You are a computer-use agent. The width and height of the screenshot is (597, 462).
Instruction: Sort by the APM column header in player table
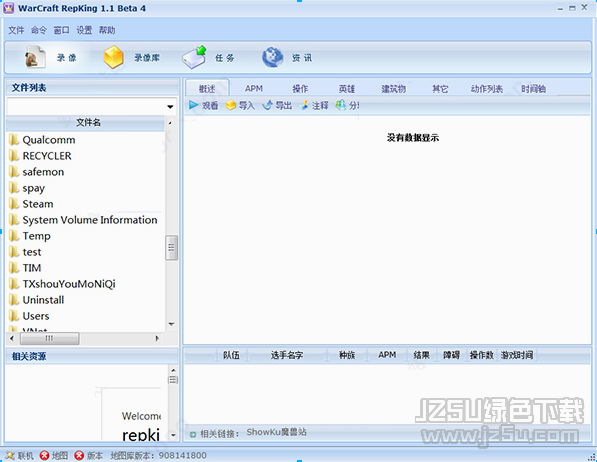tap(387, 355)
